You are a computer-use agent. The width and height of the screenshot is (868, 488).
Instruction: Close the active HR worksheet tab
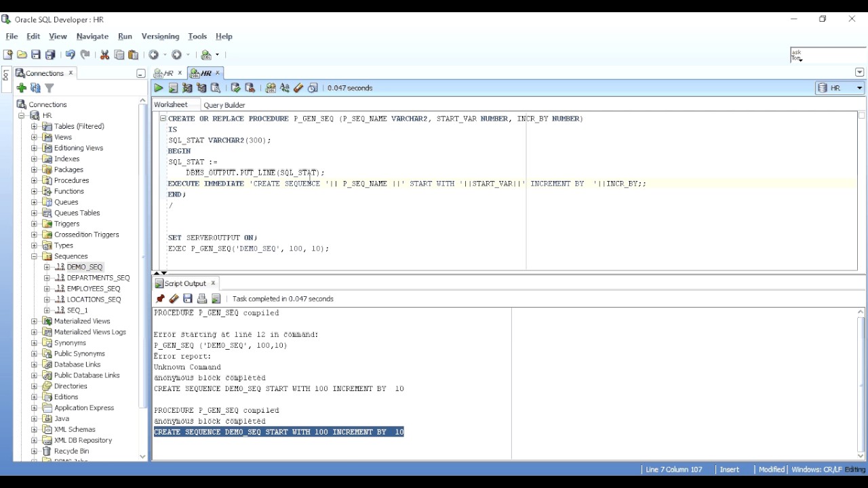pyautogui.click(x=217, y=73)
